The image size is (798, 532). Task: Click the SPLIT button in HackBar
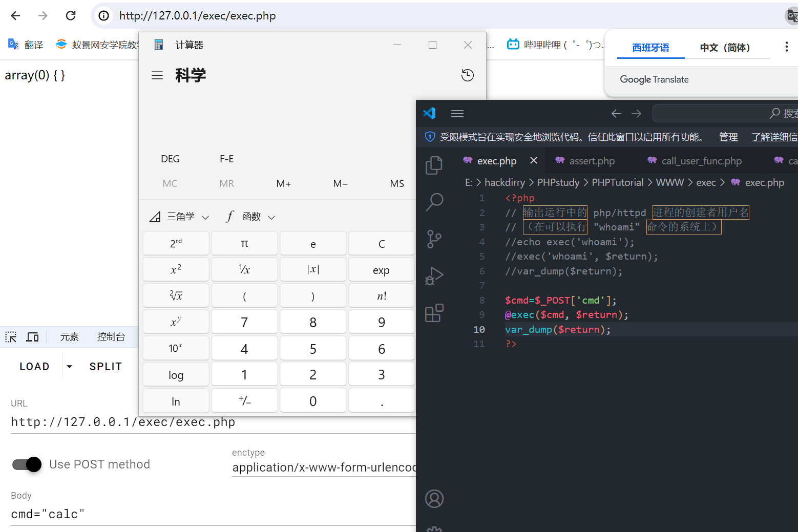106,367
